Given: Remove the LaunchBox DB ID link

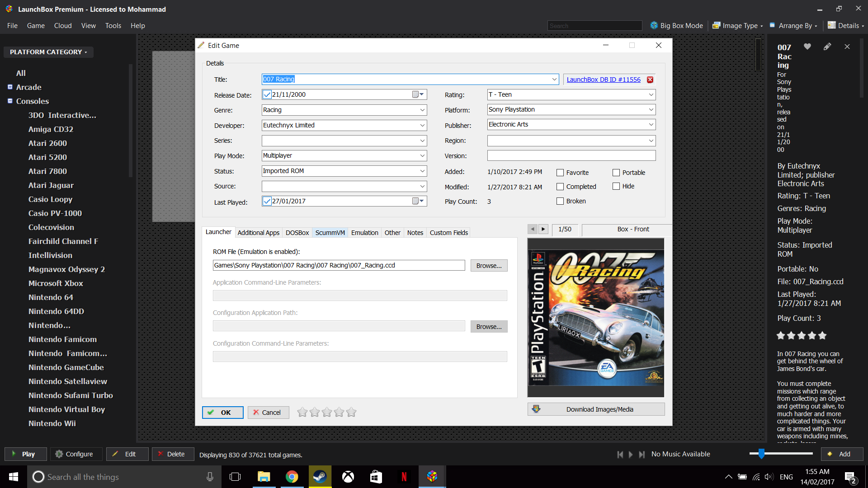Looking at the screenshot, I should [x=650, y=80].
